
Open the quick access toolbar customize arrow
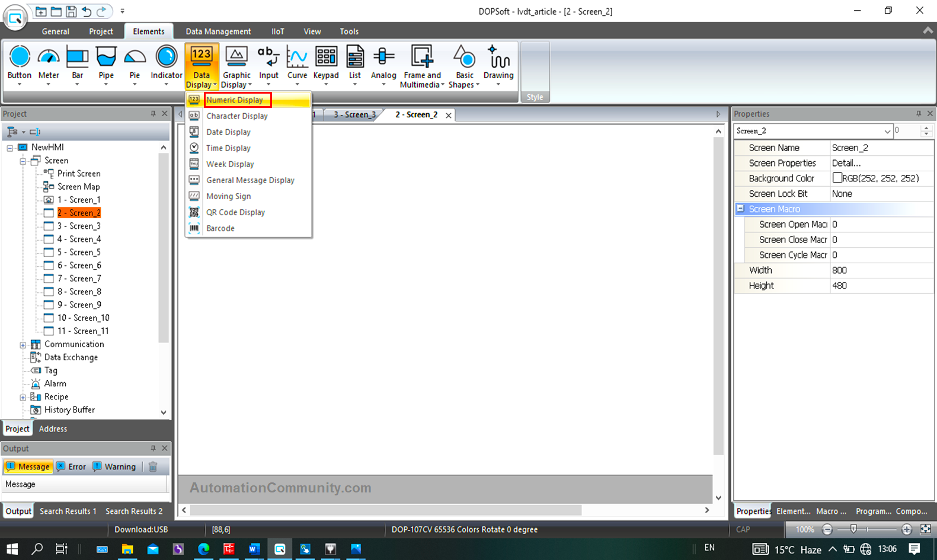coord(122,11)
